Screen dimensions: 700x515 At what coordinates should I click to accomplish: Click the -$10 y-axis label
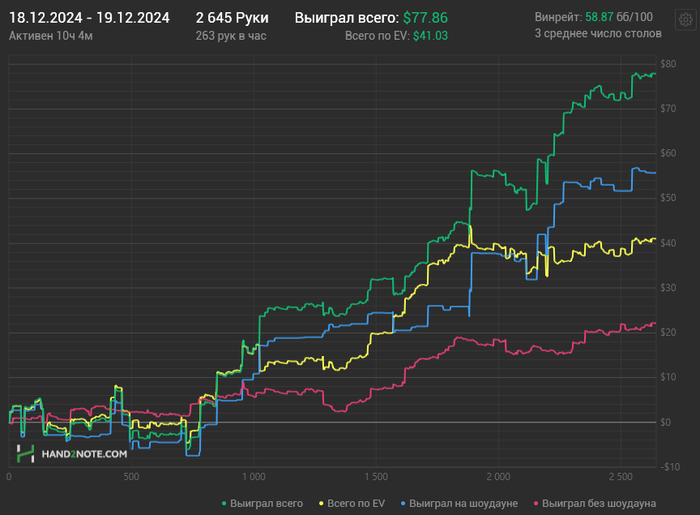point(670,467)
